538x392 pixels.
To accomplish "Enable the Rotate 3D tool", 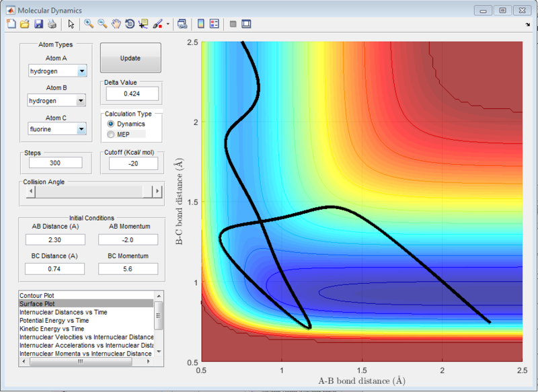I will click(129, 24).
